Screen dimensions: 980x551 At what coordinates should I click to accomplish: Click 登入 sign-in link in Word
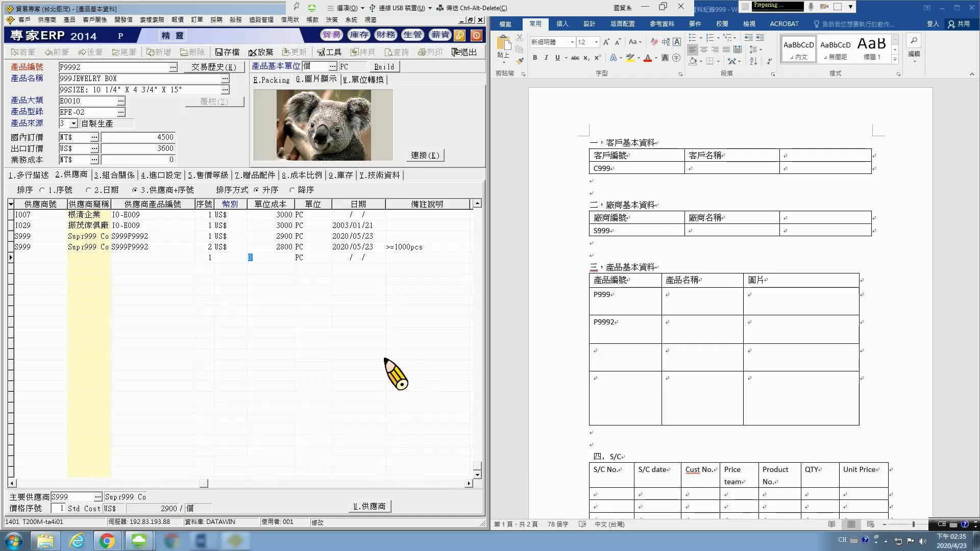coord(933,24)
